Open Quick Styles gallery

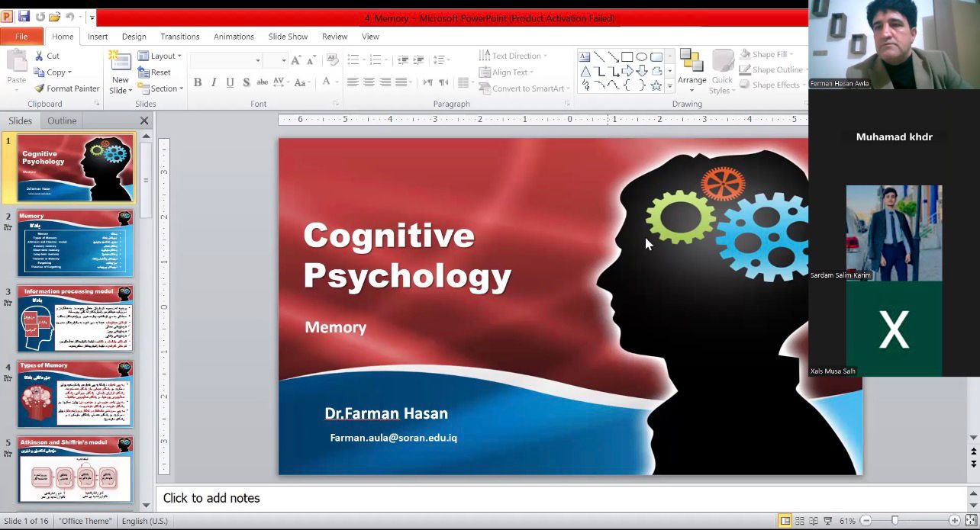tap(722, 74)
